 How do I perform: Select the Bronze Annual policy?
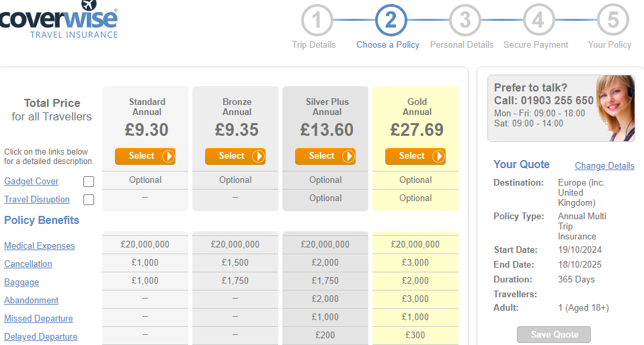tap(235, 156)
